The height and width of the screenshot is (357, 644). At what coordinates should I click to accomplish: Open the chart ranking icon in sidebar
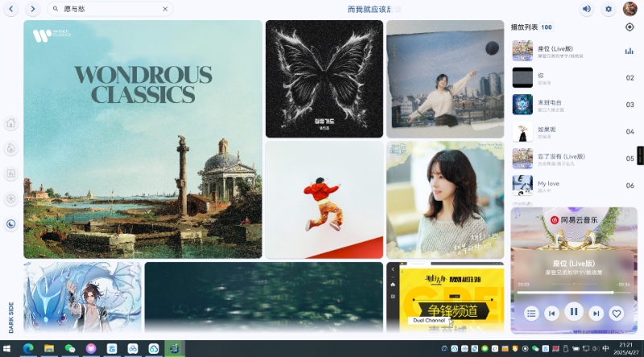click(11, 173)
